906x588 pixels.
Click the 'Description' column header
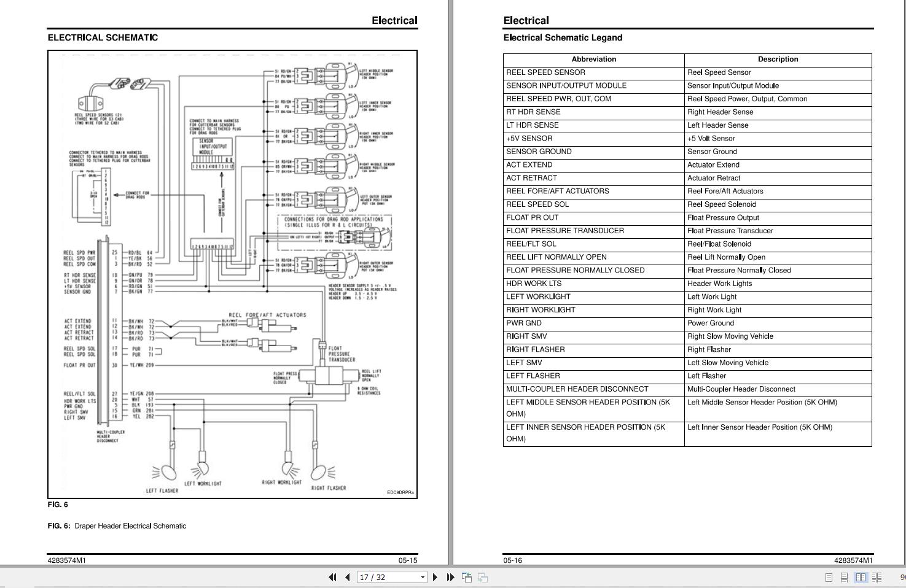(x=778, y=60)
